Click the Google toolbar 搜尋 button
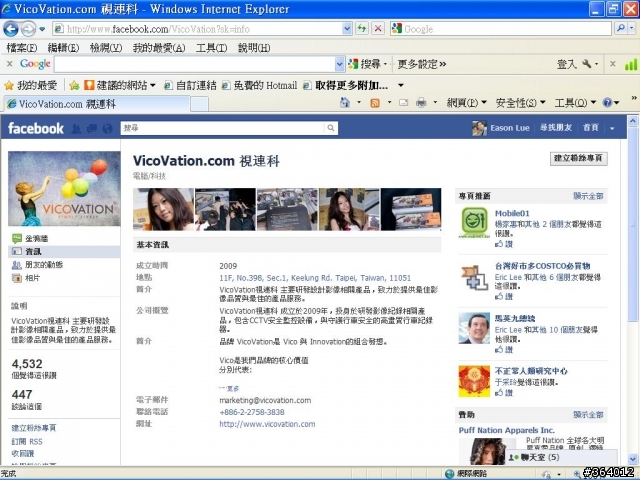The height and width of the screenshot is (480, 640). [x=367, y=64]
